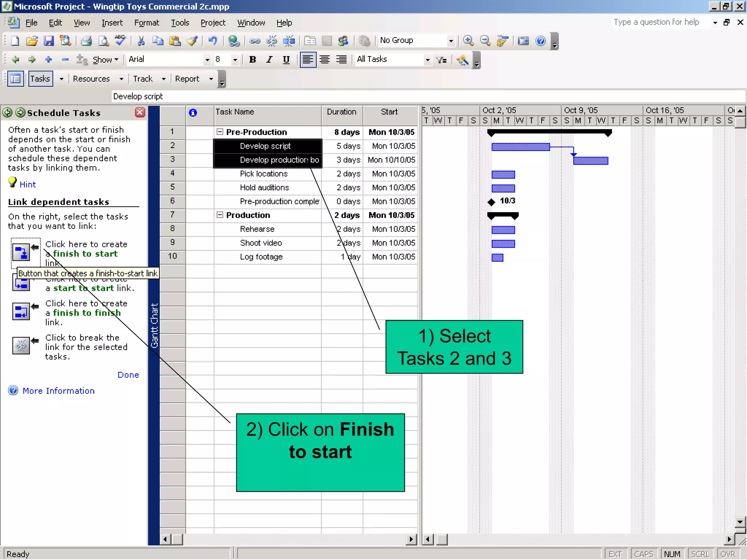Open Print Preview icon

point(104,41)
